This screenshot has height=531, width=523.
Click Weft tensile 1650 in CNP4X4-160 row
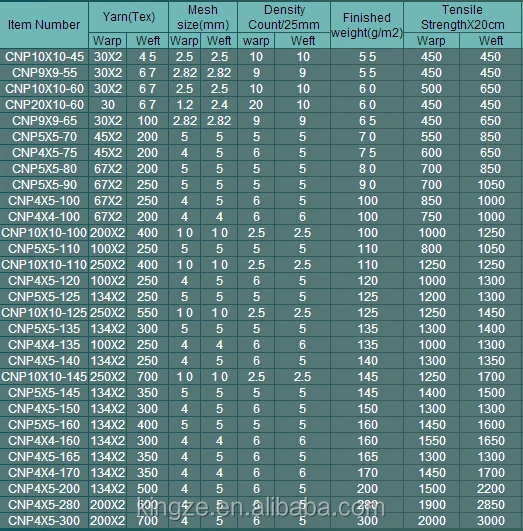(x=491, y=441)
